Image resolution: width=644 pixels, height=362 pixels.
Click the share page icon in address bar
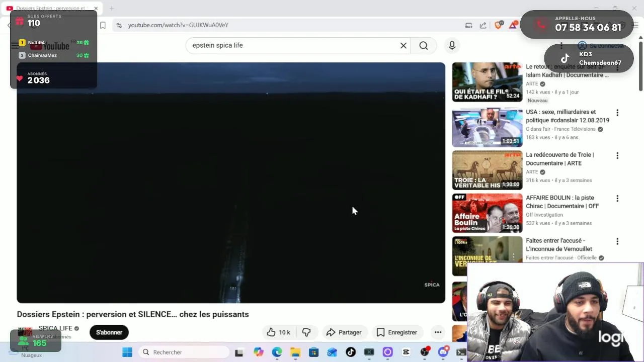(x=483, y=25)
